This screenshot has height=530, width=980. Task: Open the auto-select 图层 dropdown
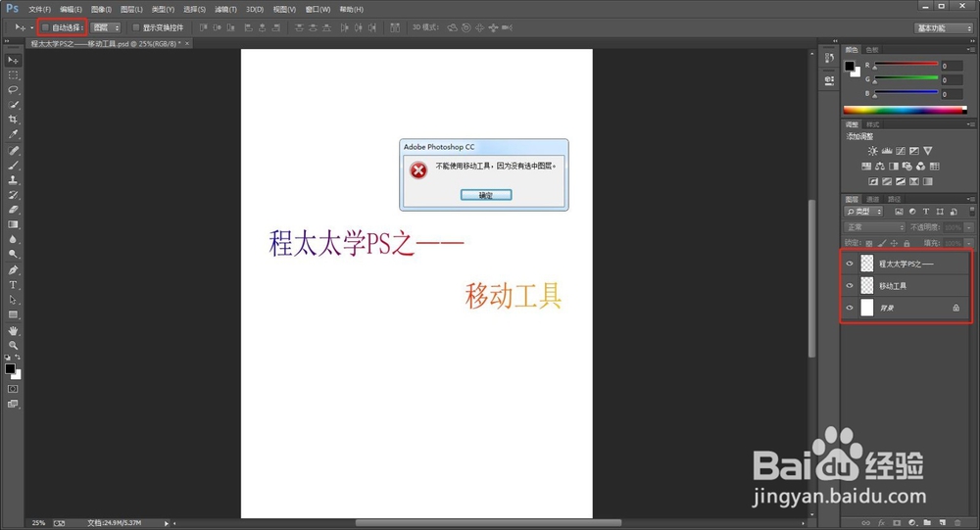click(106, 27)
